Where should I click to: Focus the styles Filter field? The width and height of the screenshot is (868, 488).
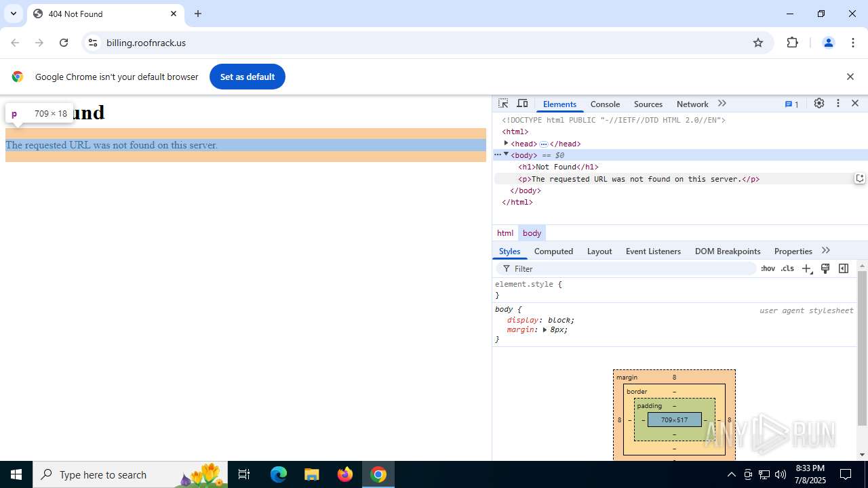[627, 269]
